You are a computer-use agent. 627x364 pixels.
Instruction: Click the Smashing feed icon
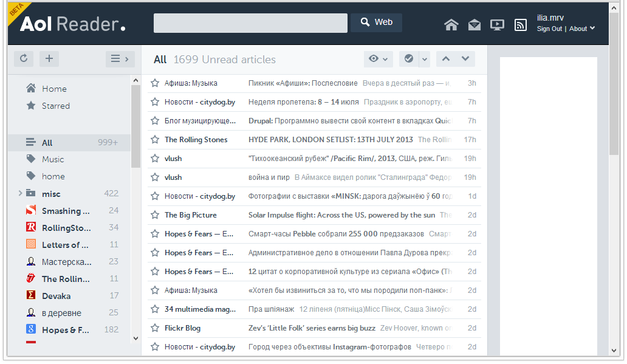[31, 210]
